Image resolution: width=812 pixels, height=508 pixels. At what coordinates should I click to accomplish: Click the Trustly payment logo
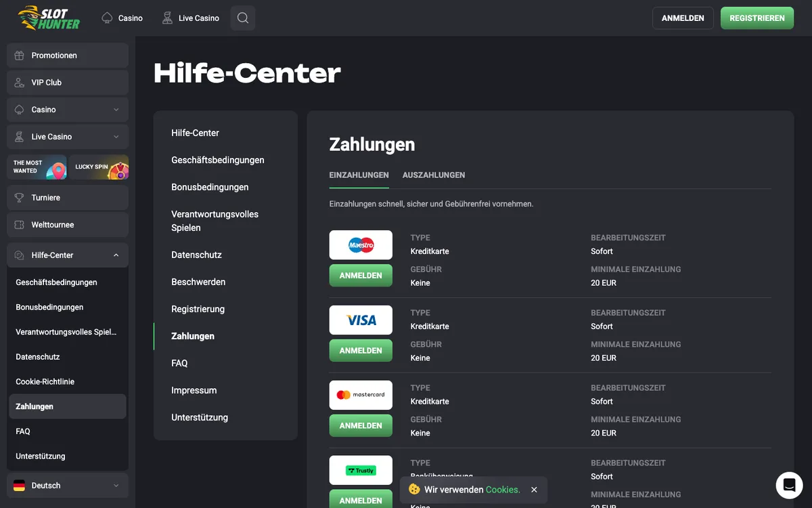click(x=361, y=470)
